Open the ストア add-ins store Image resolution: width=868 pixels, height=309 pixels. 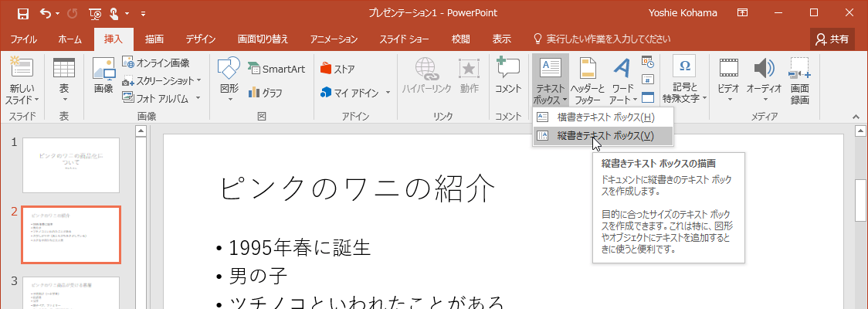338,70
